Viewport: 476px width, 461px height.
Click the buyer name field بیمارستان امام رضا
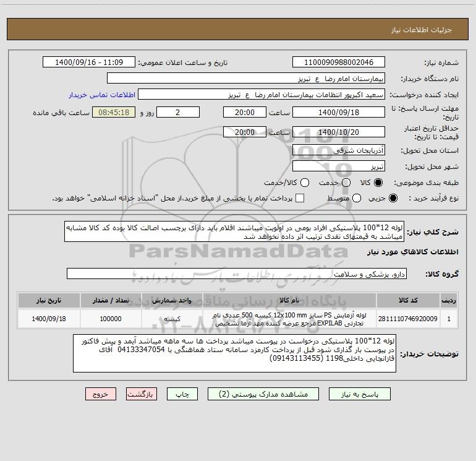click(x=246, y=79)
